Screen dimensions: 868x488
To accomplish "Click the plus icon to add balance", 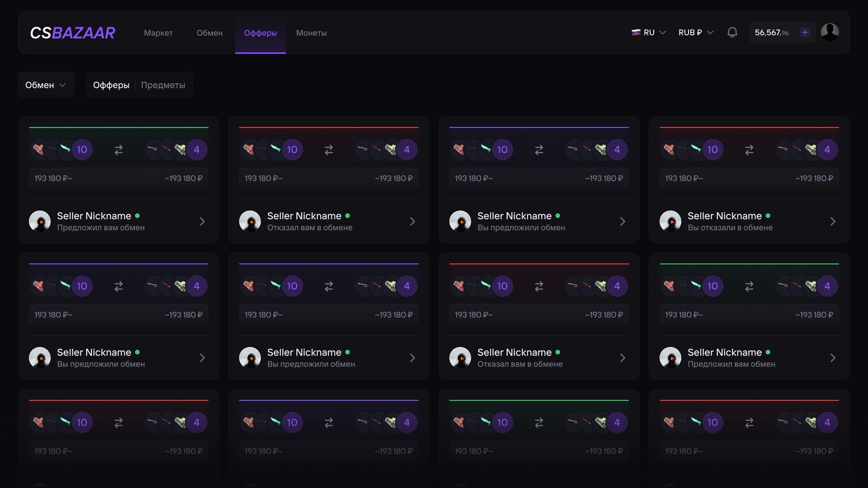I will point(805,33).
